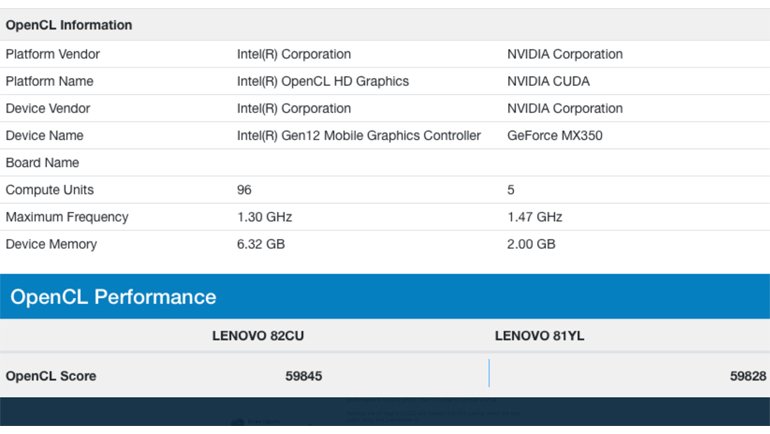Screen dimensions: 770x434
Task: Click the 'Platform Name' row label
Action: pyautogui.click(x=49, y=81)
